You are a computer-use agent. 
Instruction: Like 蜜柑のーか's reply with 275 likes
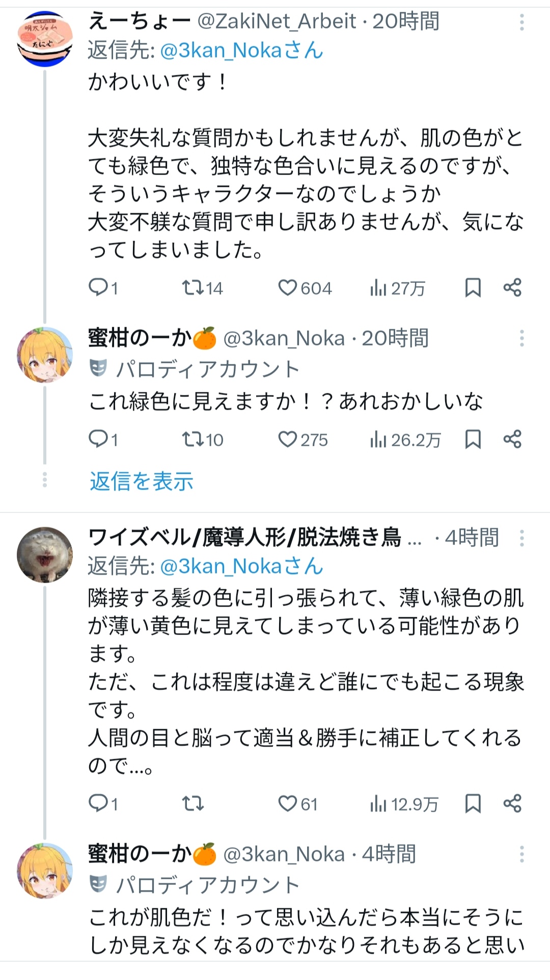[287, 440]
